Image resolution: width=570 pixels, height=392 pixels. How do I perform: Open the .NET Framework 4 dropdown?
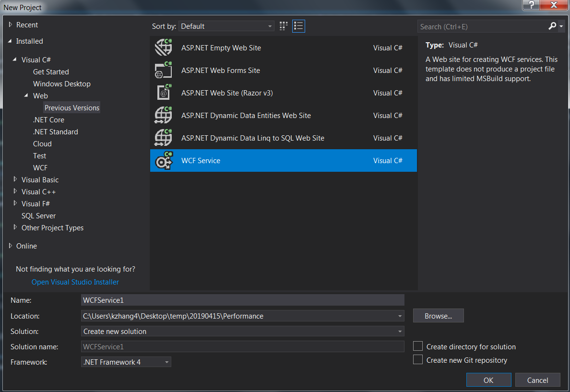pos(126,362)
